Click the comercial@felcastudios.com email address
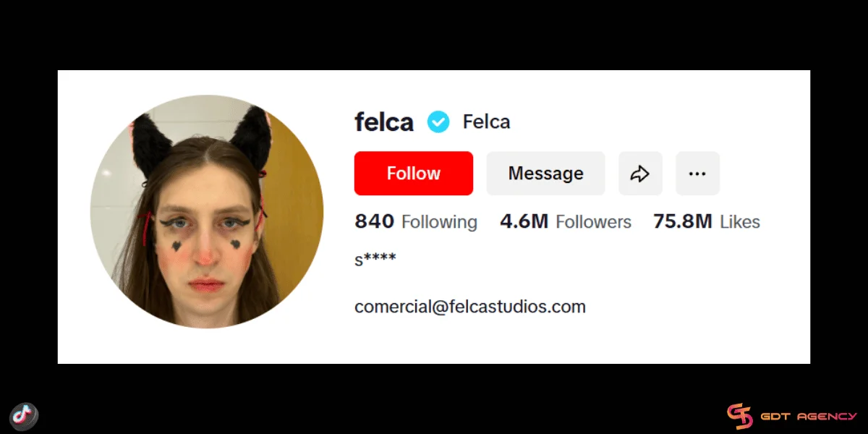Image resolution: width=868 pixels, height=434 pixels. [470, 307]
